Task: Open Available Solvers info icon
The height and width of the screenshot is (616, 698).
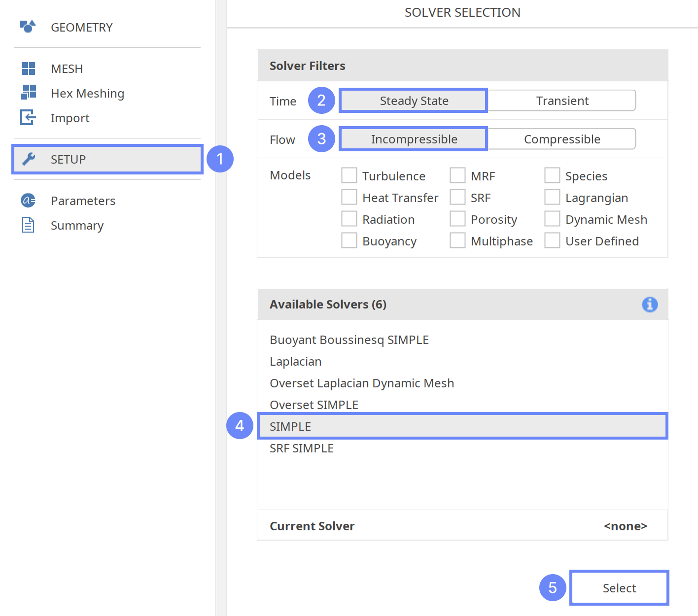Action: [650, 305]
